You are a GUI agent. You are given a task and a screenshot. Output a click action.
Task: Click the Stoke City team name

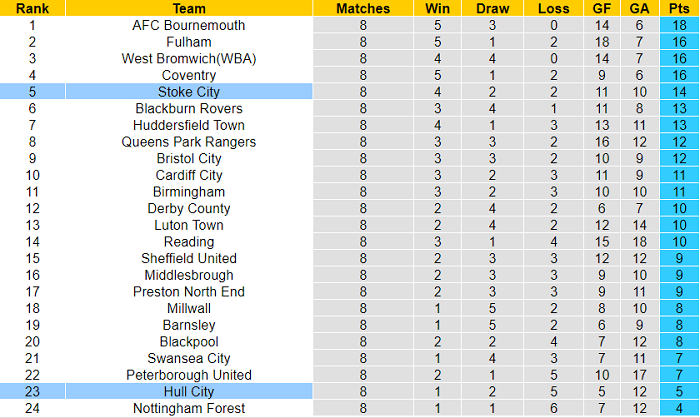click(x=189, y=92)
